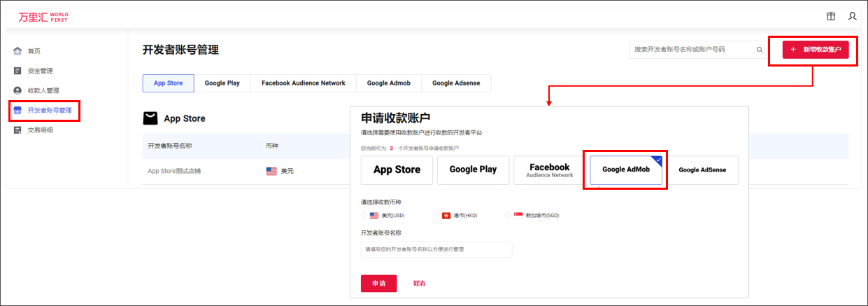Viewport: 868px width, 306px height.
Task: Click the search magnifier icon
Action: tap(760, 50)
